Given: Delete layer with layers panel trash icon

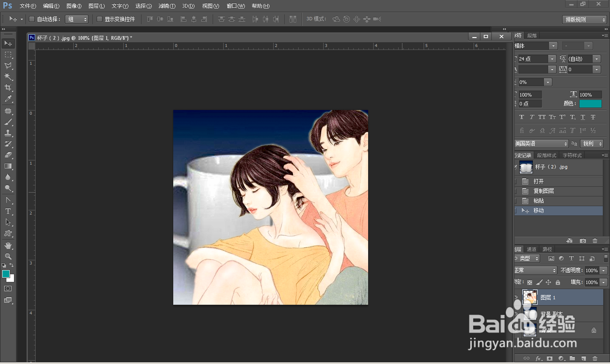Looking at the screenshot, I should 595,358.
